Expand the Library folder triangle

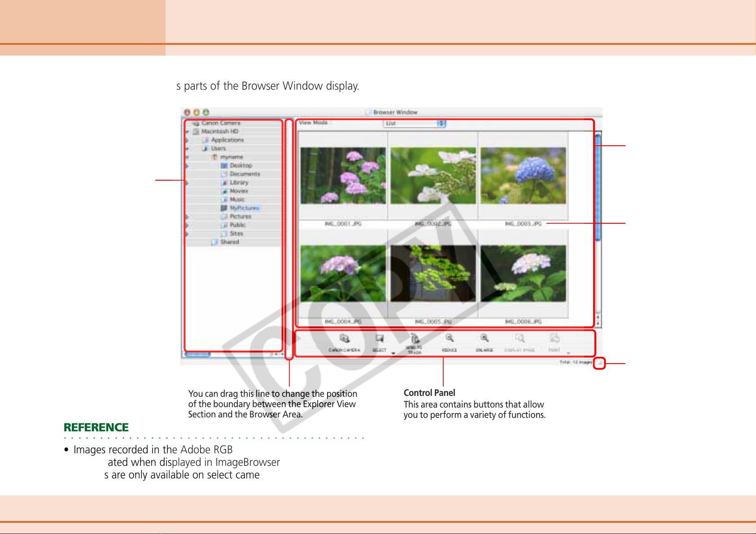(188, 183)
